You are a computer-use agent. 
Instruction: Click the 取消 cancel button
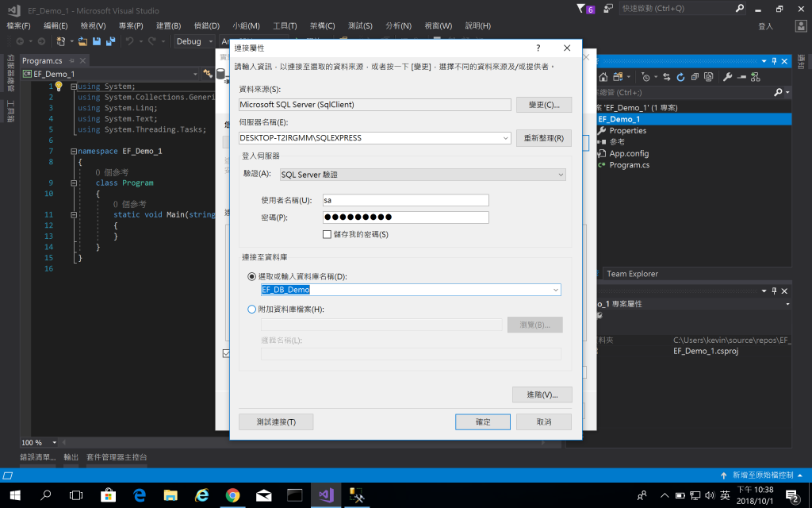coord(544,422)
